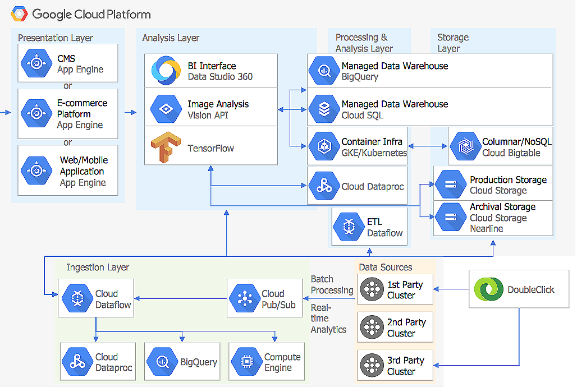This screenshot has width=577, height=392.
Task: Select the Web/Mobile Application box
Action: point(68,171)
